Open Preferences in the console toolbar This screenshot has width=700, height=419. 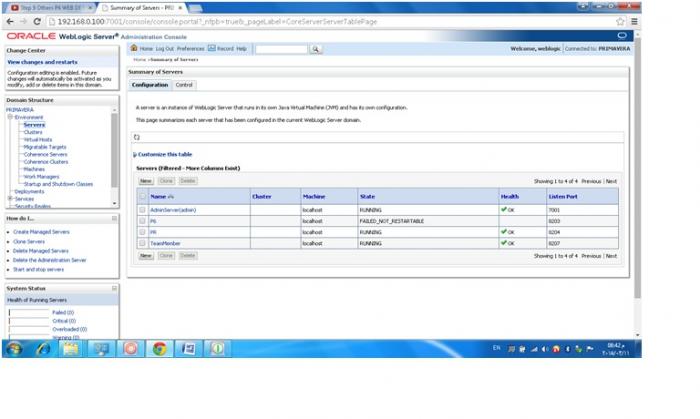pos(190,49)
